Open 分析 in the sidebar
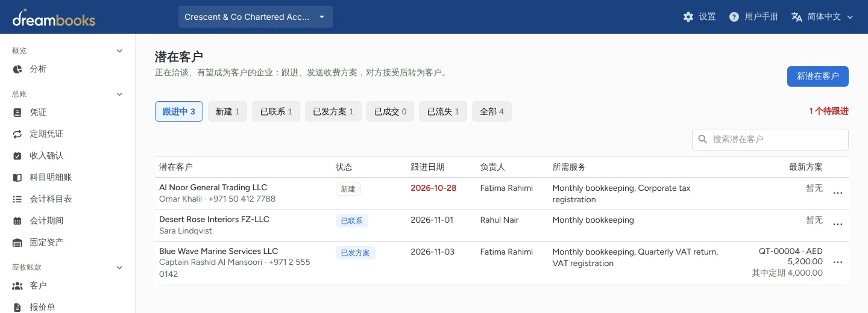This screenshot has width=868, height=313. (x=38, y=69)
